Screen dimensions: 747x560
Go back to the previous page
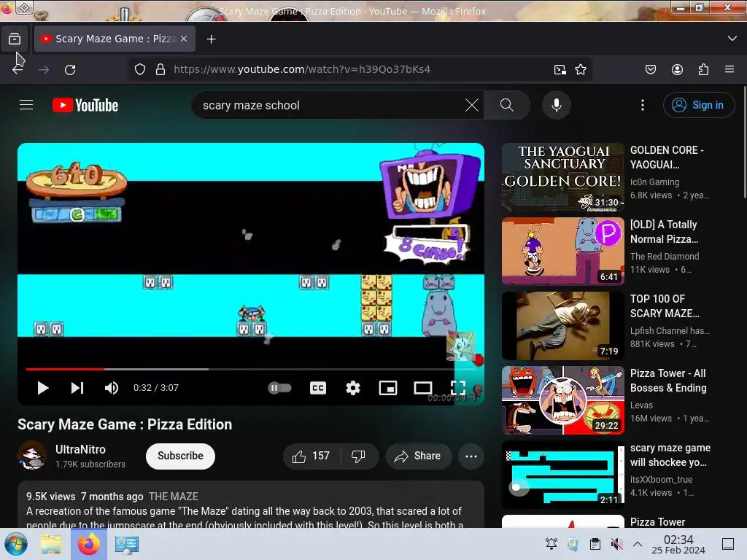tap(18, 69)
